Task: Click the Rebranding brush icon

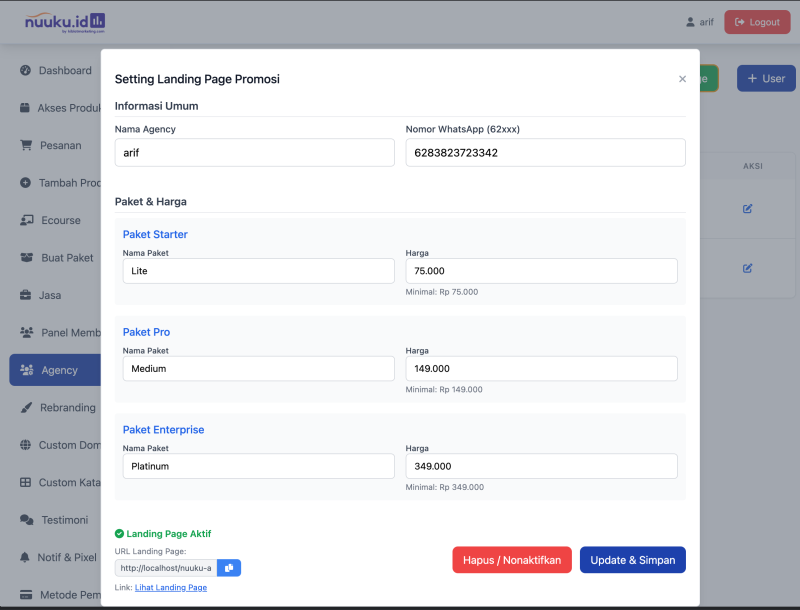Action: click(x=26, y=408)
